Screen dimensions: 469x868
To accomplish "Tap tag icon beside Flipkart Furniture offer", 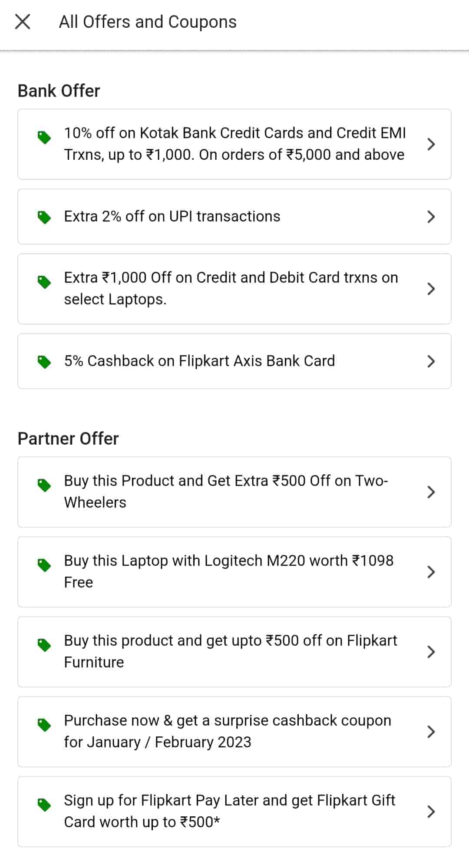I will click(44, 645).
